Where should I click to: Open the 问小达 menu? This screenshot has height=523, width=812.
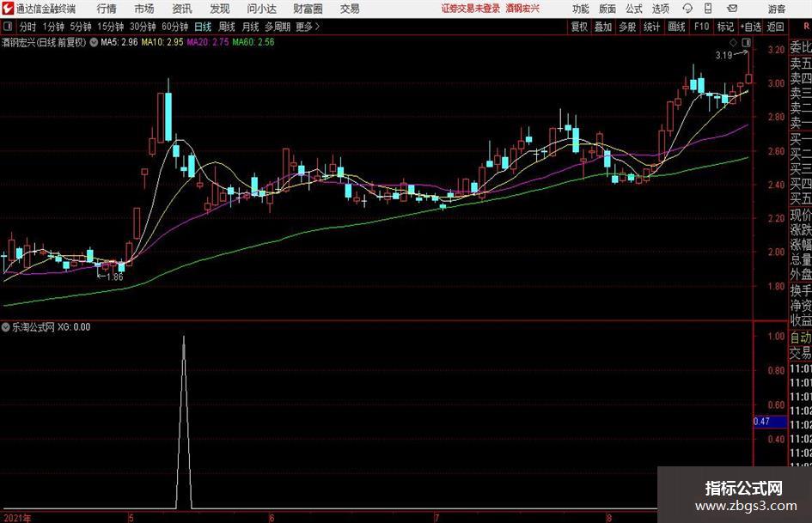tap(261, 9)
